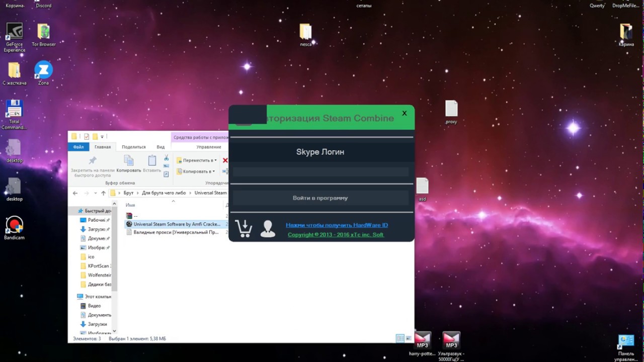Open the recent locations dropdown in Explorer
The width and height of the screenshot is (644, 362).
click(95, 193)
